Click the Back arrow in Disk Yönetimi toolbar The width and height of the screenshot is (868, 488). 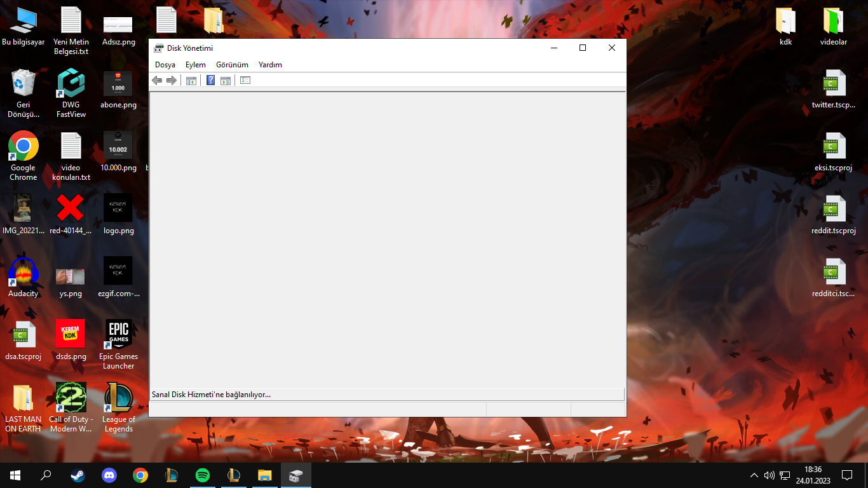(x=157, y=80)
